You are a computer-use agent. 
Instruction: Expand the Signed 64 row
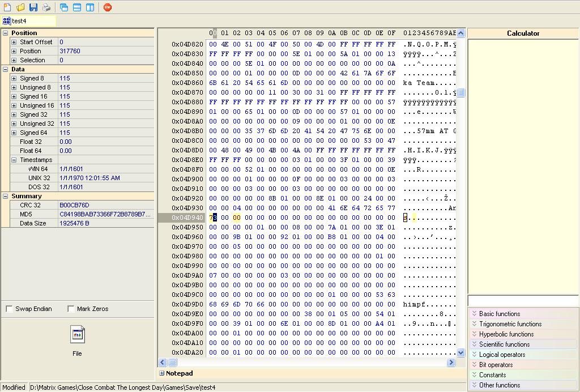(x=14, y=133)
